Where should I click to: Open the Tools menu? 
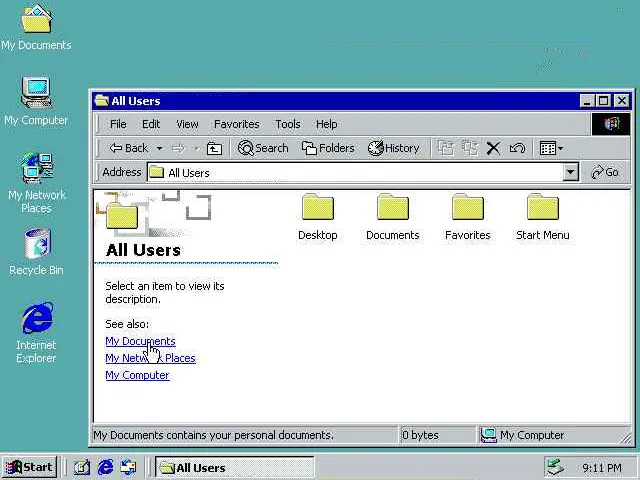pyautogui.click(x=288, y=124)
